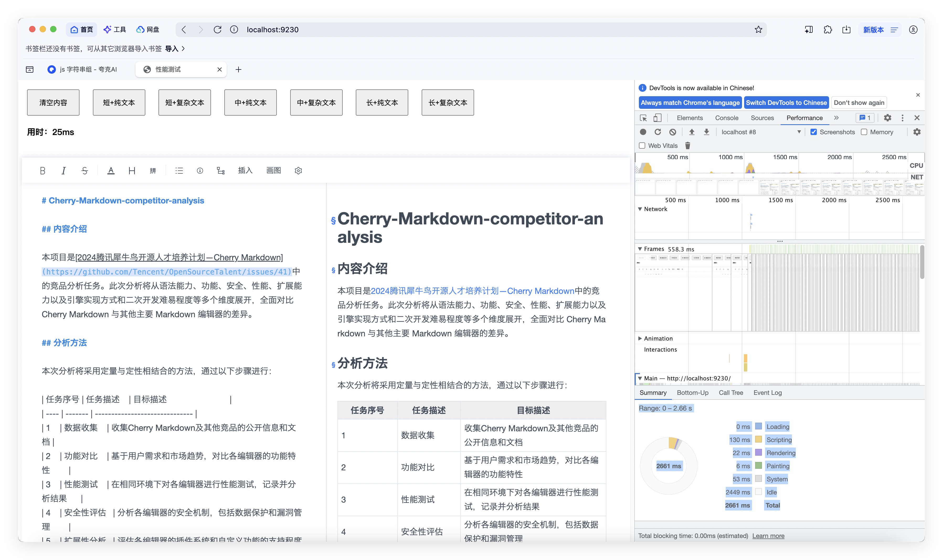
Task: Apply strikethrough from editor toolbar
Action: pyautogui.click(x=84, y=171)
